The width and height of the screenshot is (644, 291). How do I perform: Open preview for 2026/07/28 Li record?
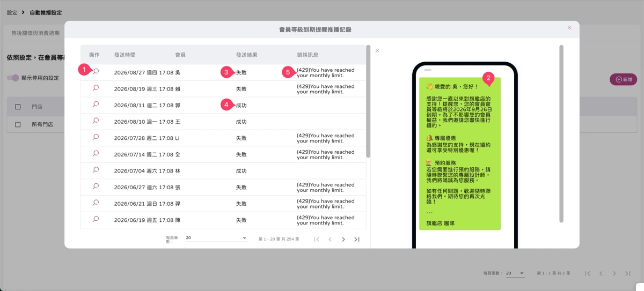coord(96,137)
